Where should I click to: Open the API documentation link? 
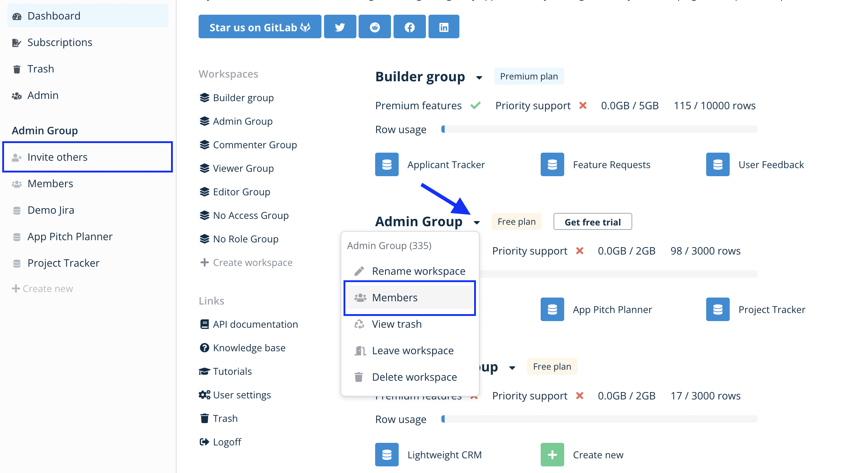255,324
